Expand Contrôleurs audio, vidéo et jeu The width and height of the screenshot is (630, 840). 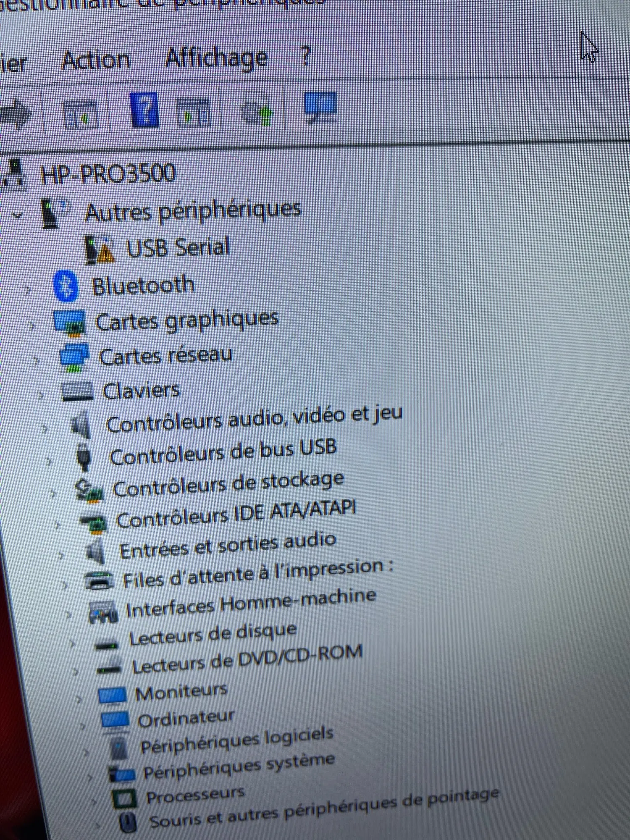pyautogui.click(x=45, y=428)
